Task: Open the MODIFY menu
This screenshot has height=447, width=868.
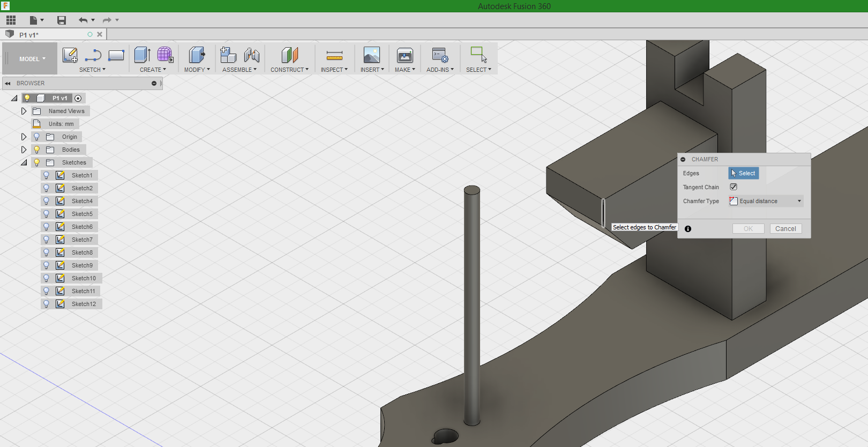Action: 197,70
